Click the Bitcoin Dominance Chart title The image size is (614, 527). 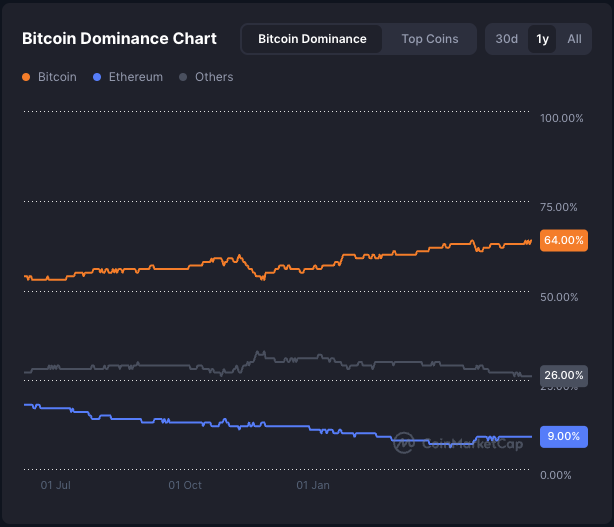click(x=119, y=39)
